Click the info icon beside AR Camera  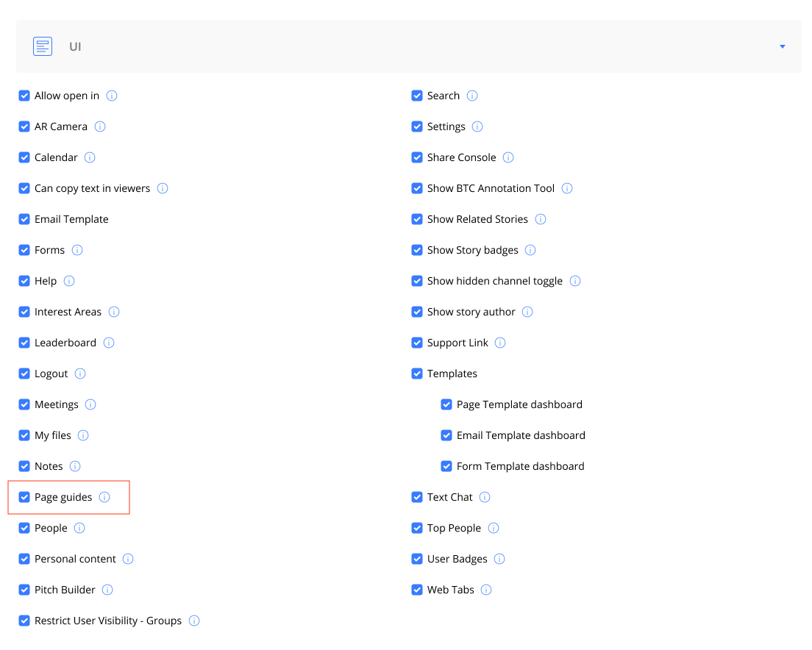click(x=100, y=126)
